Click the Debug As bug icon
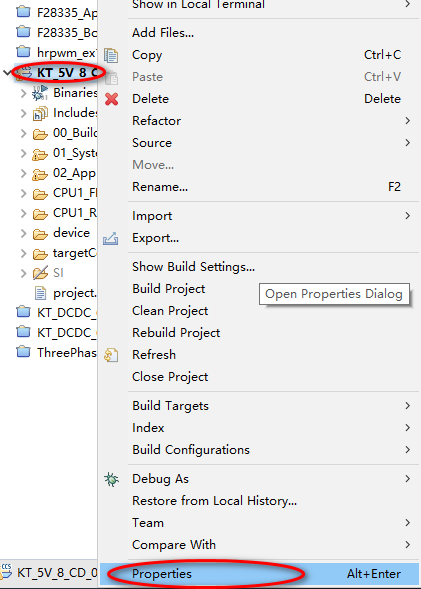Viewport: 421px width, 589px height. (x=112, y=479)
